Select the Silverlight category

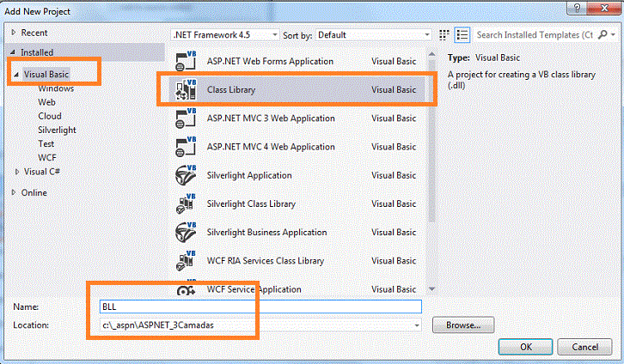click(57, 130)
